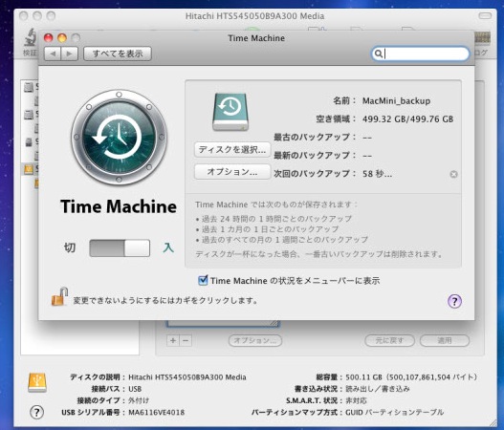This screenshot has width=504, height=430.
Task: Close the Time Machine window with red button
Action: pyautogui.click(x=48, y=38)
